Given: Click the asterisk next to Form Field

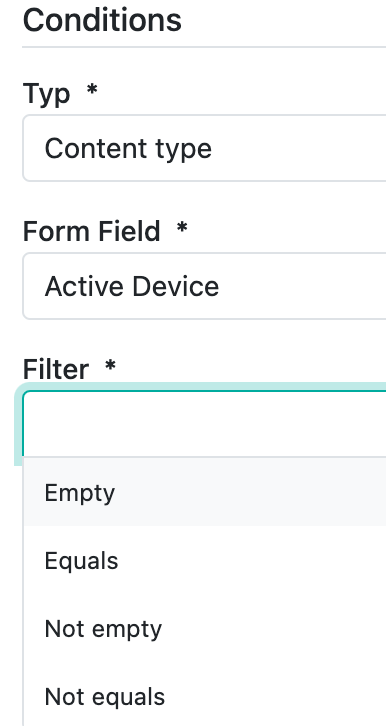Looking at the screenshot, I should [x=182, y=227].
